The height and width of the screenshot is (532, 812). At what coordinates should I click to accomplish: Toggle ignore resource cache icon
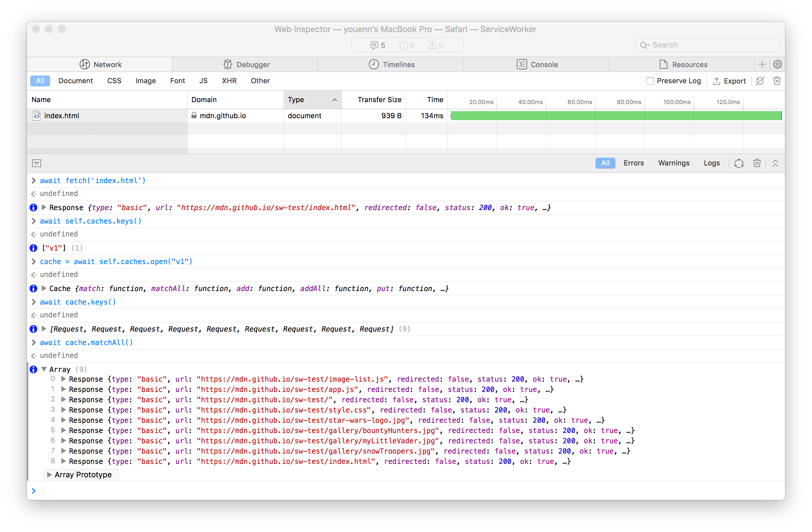pyautogui.click(x=760, y=81)
